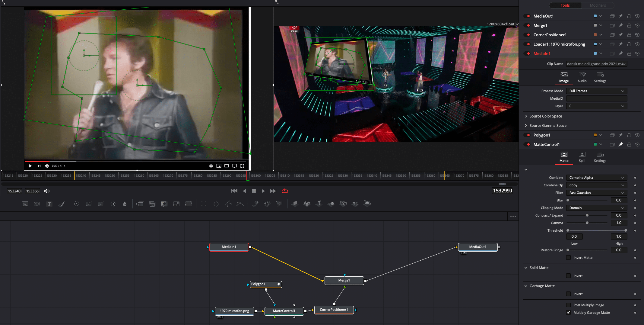
Task: Open the Process Mode dropdown
Action: point(596,91)
